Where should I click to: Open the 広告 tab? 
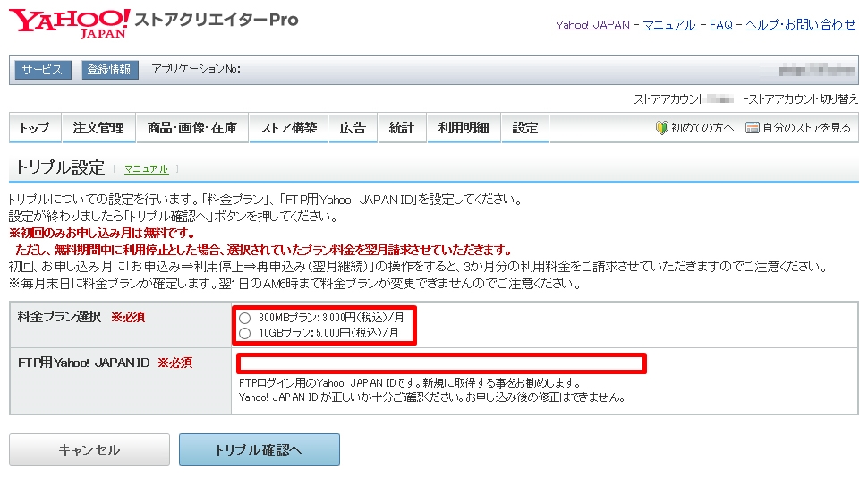pos(353,128)
